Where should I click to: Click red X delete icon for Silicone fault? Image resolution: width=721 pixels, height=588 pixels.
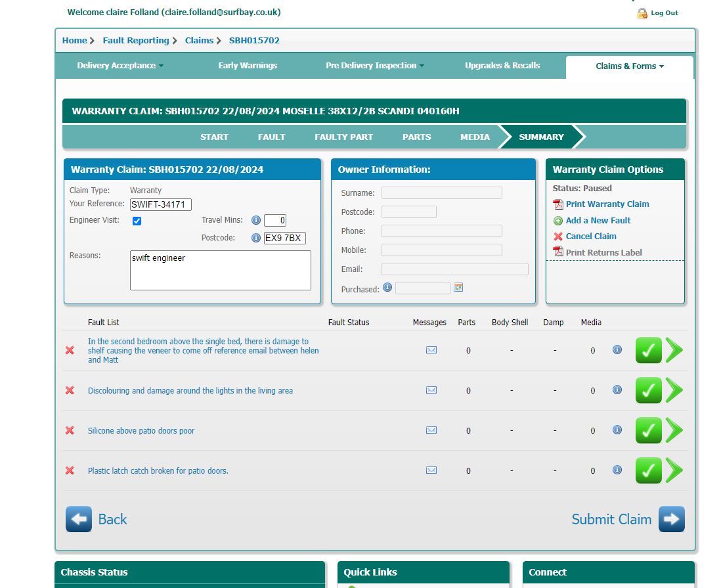tap(70, 430)
